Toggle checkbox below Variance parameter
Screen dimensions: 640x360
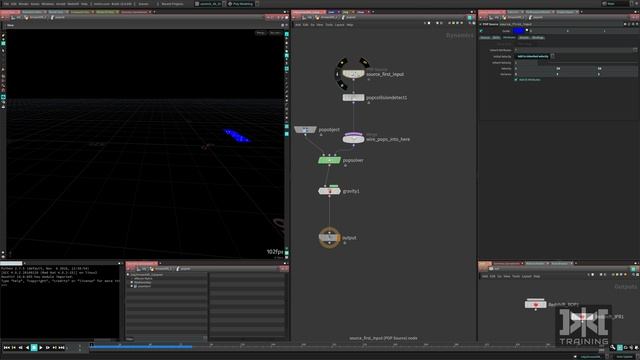(516, 80)
